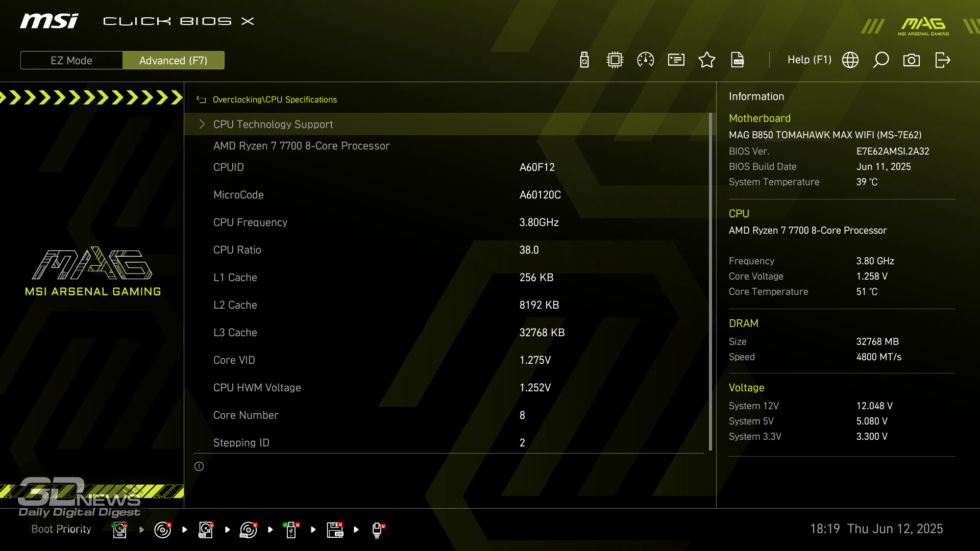Image resolution: width=980 pixels, height=551 pixels.
Task: Click the Voltage heading in Information panel
Action: point(746,388)
